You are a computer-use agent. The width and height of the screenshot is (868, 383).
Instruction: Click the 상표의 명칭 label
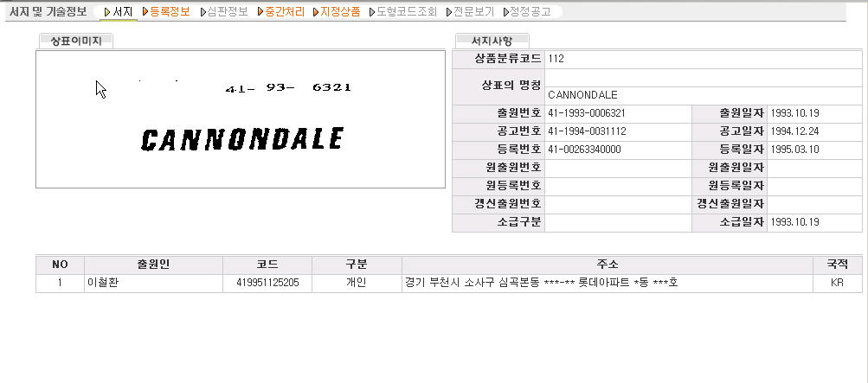point(511,86)
